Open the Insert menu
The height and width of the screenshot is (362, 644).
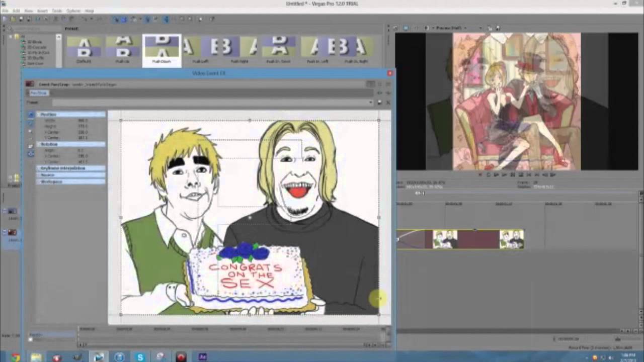42,11
